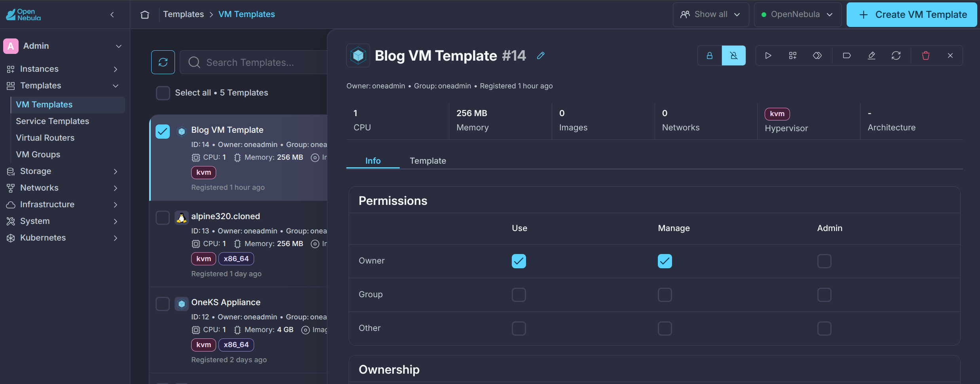Expand the Networks menu
Viewport: 980px width, 384px height.
tap(63, 188)
